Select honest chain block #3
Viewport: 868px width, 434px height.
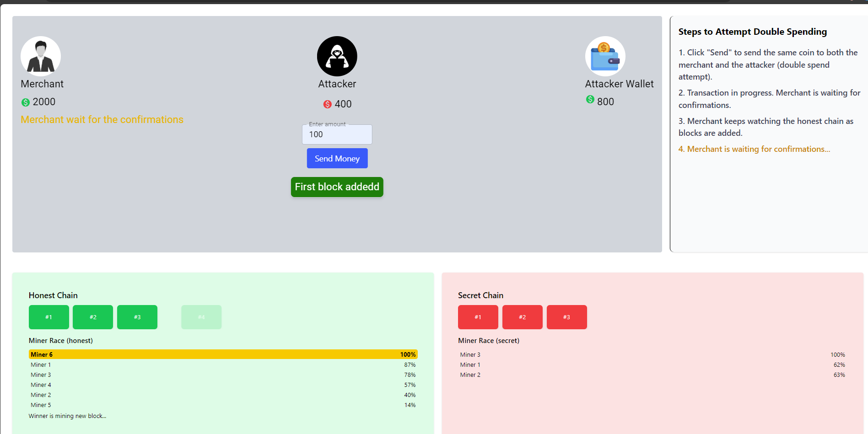tap(137, 317)
